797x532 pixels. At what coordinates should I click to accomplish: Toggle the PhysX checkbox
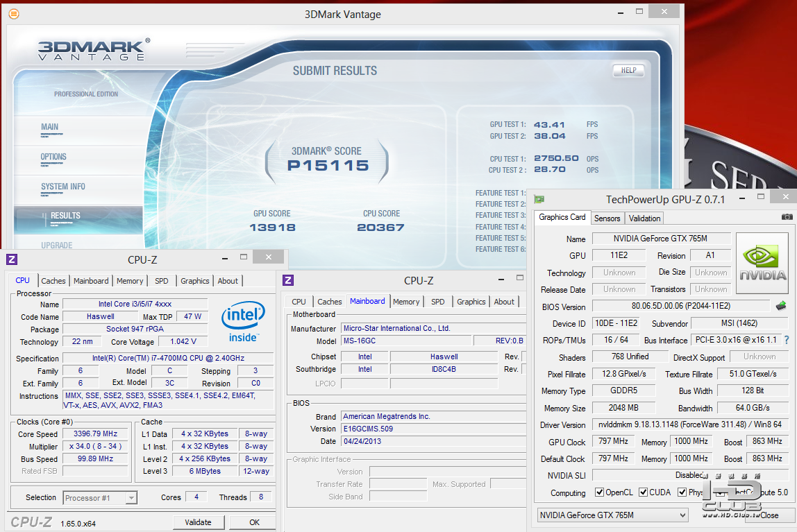pyautogui.click(x=682, y=492)
